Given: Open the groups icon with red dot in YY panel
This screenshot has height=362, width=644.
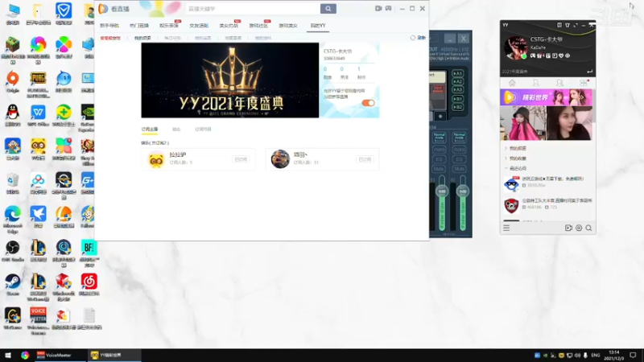Looking at the screenshot, I should click(x=584, y=83).
